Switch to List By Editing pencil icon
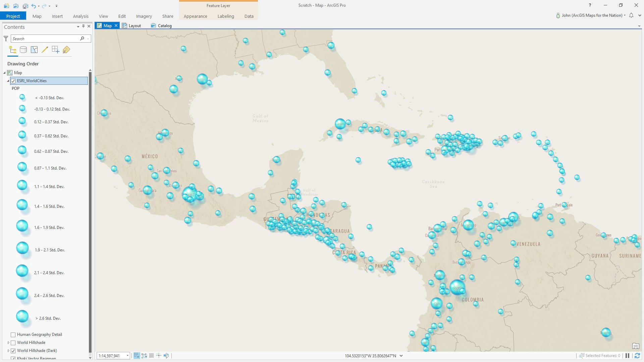The height and width of the screenshot is (362, 644). [x=45, y=50]
